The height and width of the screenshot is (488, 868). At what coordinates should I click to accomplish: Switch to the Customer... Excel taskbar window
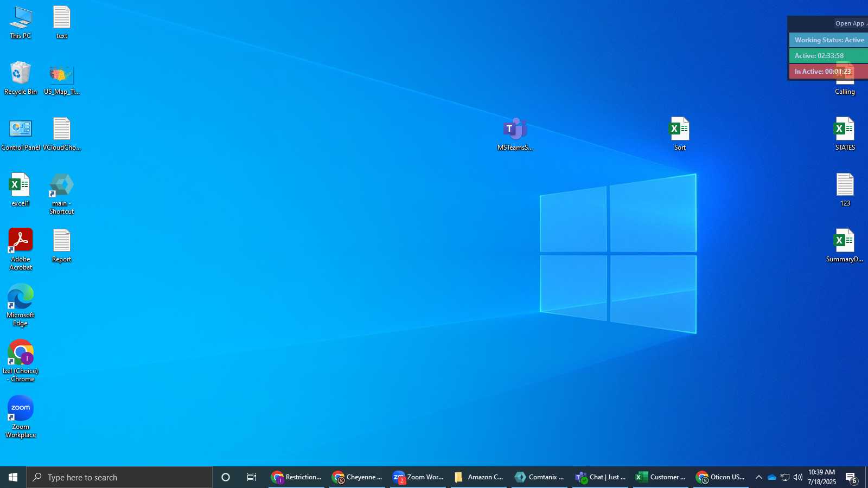click(661, 477)
